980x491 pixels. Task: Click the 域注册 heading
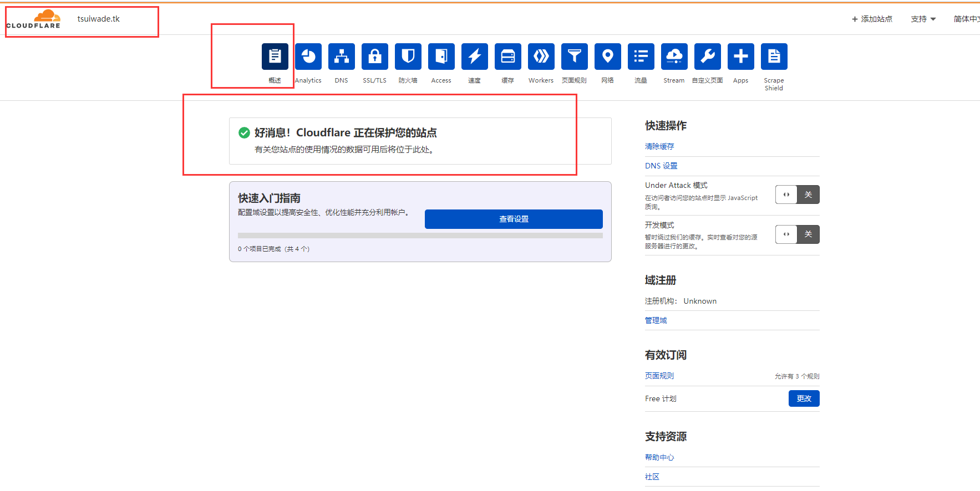point(661,280)
